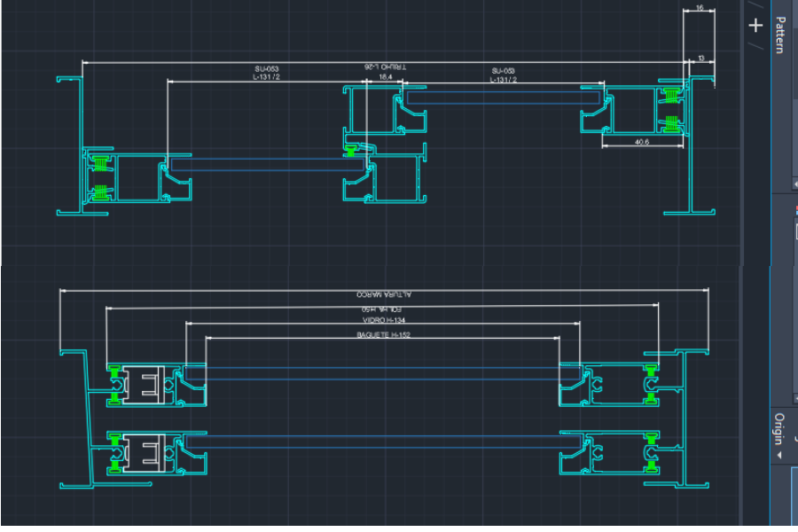Viewport: 798px width, 532px height.
Task: Click the dimension value 16 at top right
Action: coord(700,8)
